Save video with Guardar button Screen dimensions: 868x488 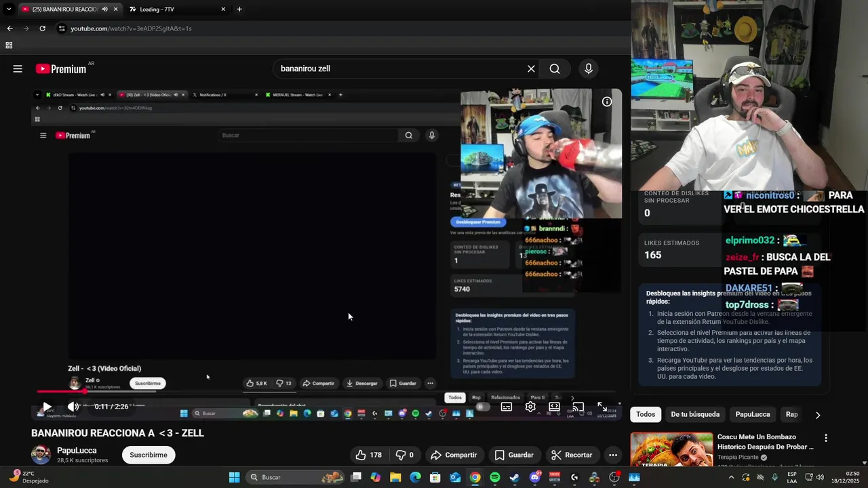click(x=514, y=455)
